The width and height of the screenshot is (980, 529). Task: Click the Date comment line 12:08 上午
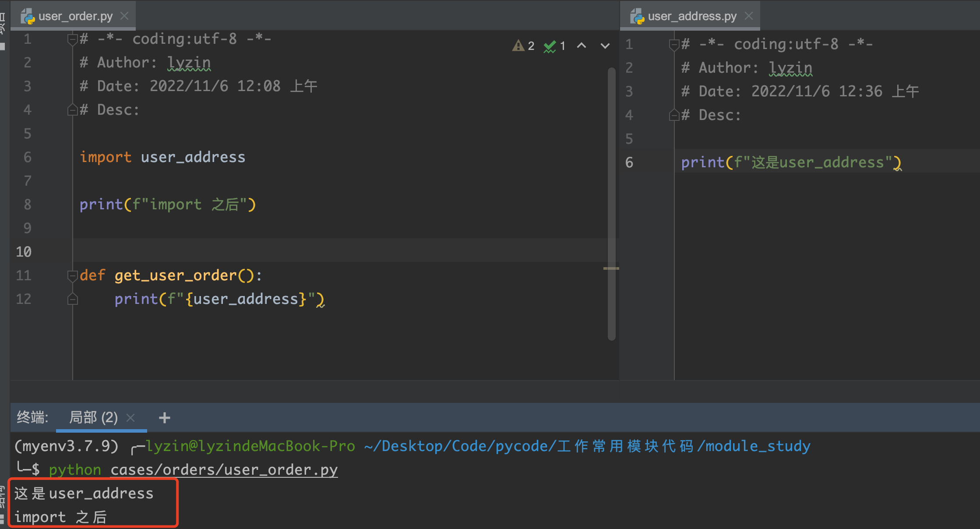[198, 86]
